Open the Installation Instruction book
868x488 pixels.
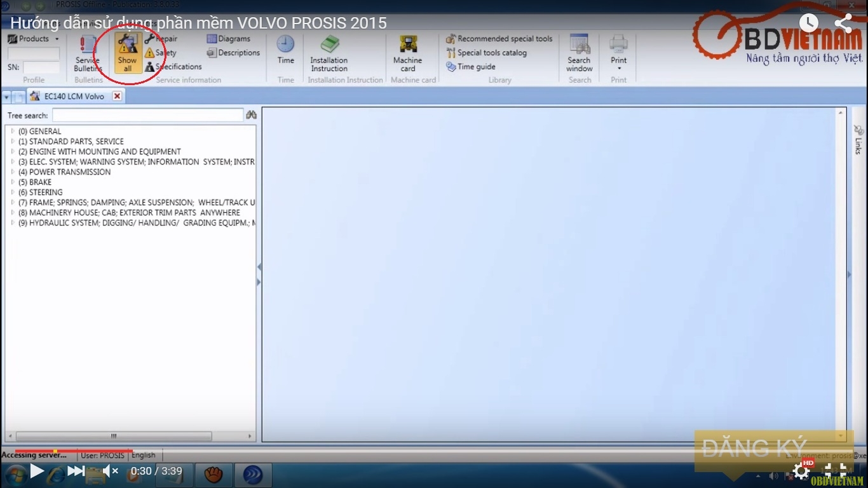(329, 53)
